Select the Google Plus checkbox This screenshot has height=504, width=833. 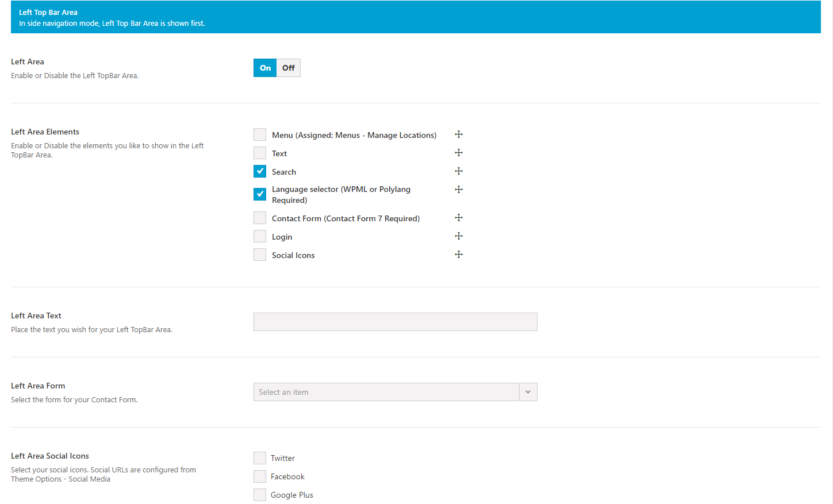(x=260, y=495)
